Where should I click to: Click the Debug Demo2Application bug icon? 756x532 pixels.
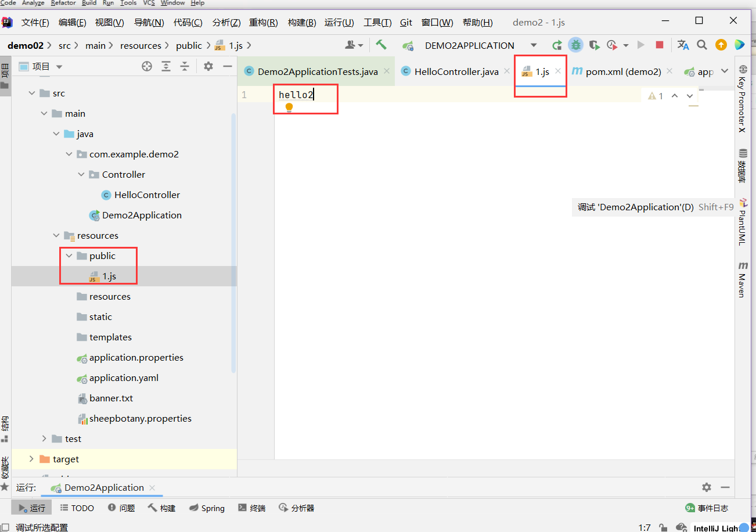coord(575,45)
